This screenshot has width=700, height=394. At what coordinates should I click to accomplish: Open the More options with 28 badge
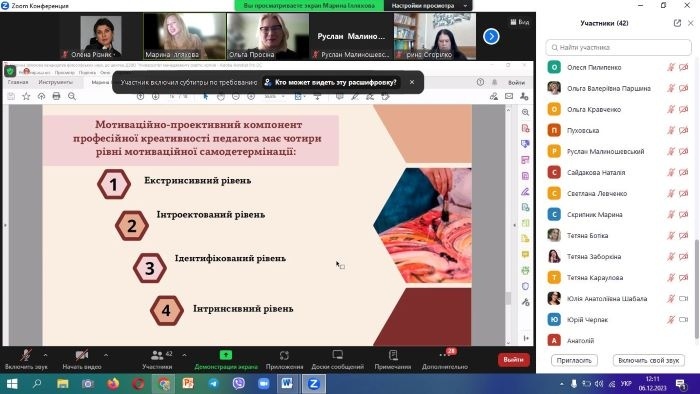[x=445, y=360]
